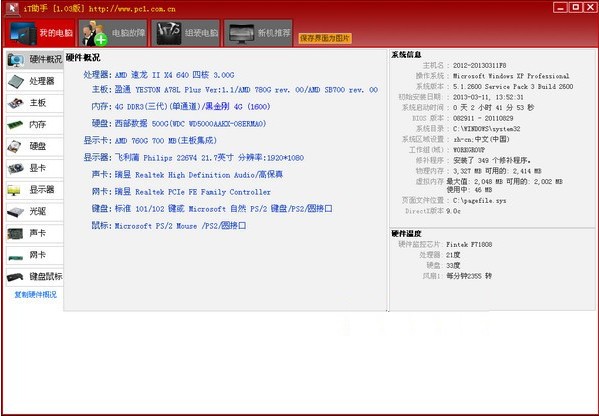Select the 声卡 sound card icon
Image resolution: width=599 pixels, height=416 pixels.
point(16,233)
